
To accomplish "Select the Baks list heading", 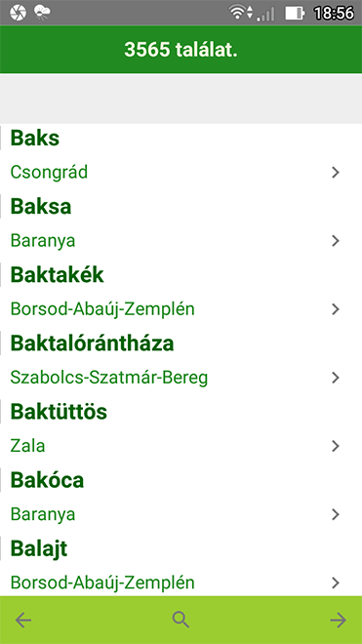I will point(35,139).
